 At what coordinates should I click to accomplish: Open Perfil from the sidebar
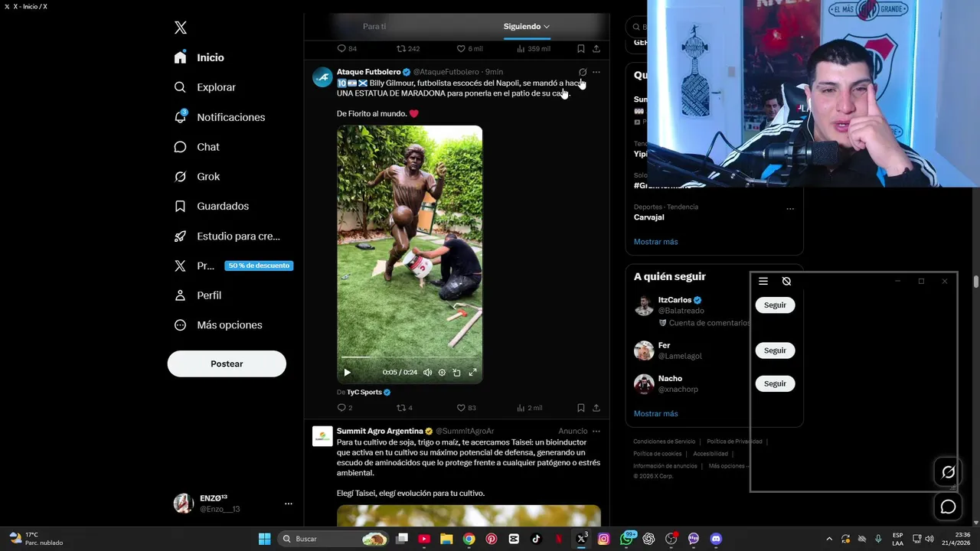click(x=198, y=295)
